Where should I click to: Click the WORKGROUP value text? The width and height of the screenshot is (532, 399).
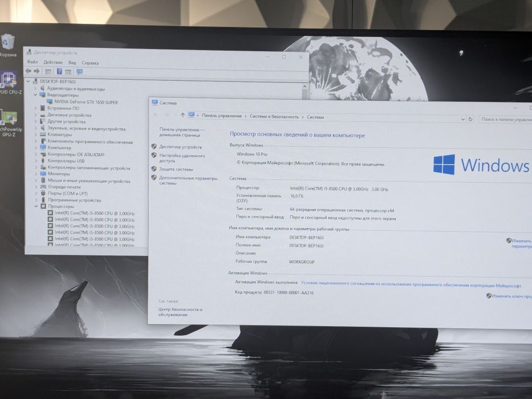point(302,262)
